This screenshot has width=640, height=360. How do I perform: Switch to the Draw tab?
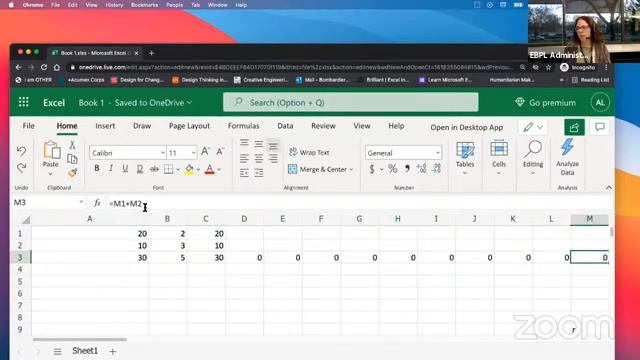(142, 126)
